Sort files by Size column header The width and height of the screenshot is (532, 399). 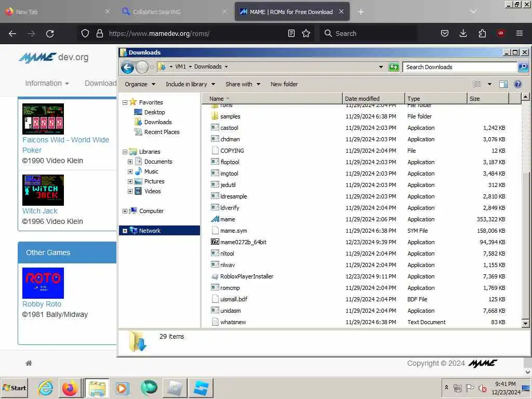[488, 99]
